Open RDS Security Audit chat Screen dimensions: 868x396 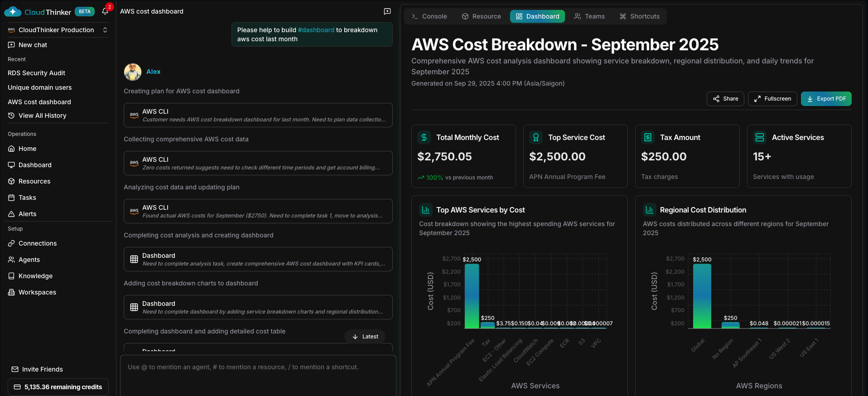(36, 73)
